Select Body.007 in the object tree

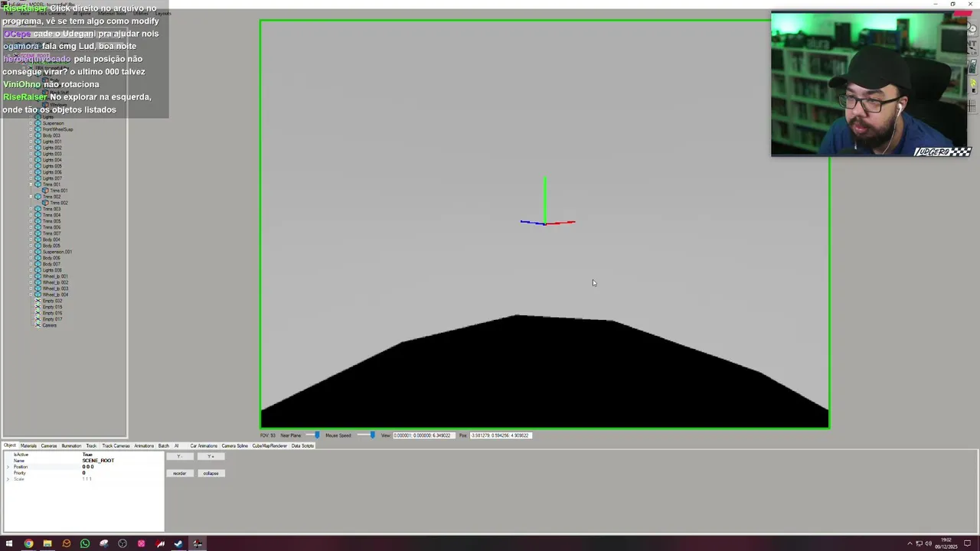coord(51,264)
